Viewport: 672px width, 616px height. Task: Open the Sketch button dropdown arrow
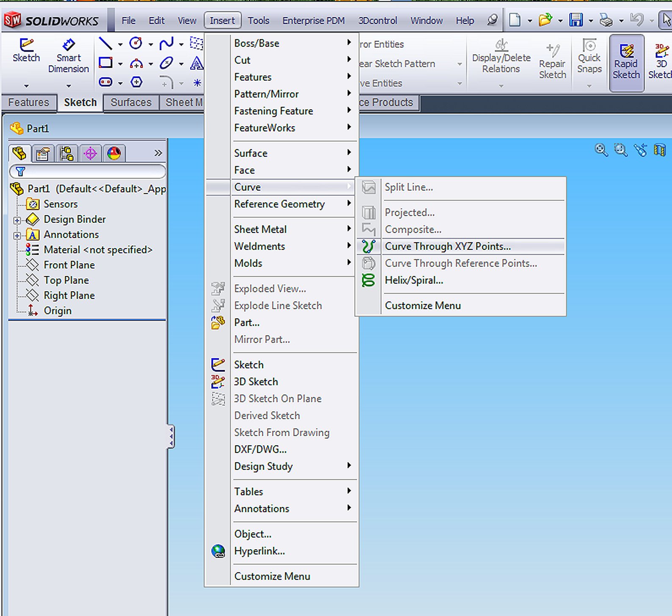pos(26,86)
